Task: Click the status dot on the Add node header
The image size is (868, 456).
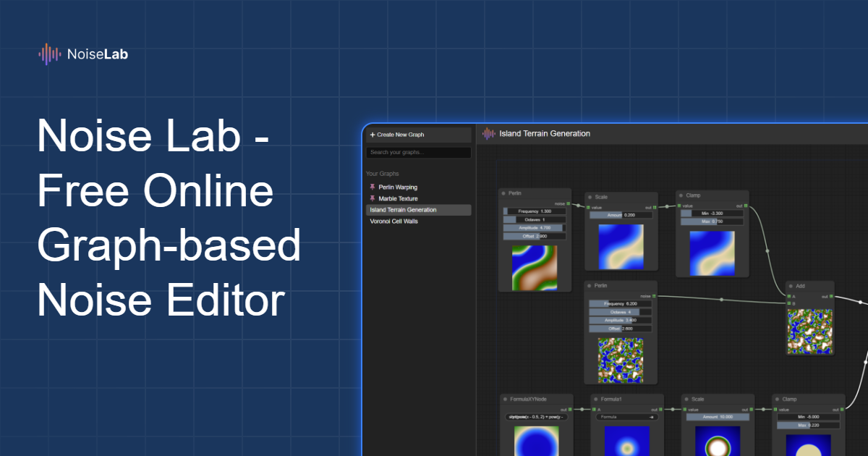Action: (791, 286)
